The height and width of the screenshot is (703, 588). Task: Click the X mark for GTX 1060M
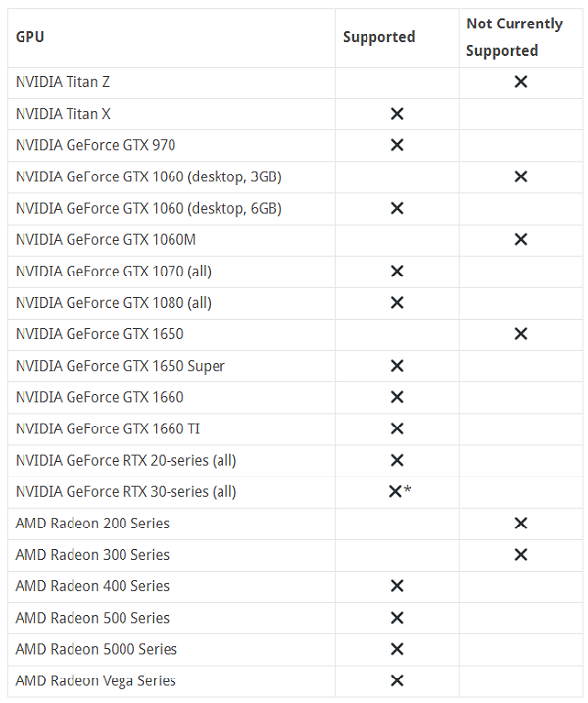[521, 239]
